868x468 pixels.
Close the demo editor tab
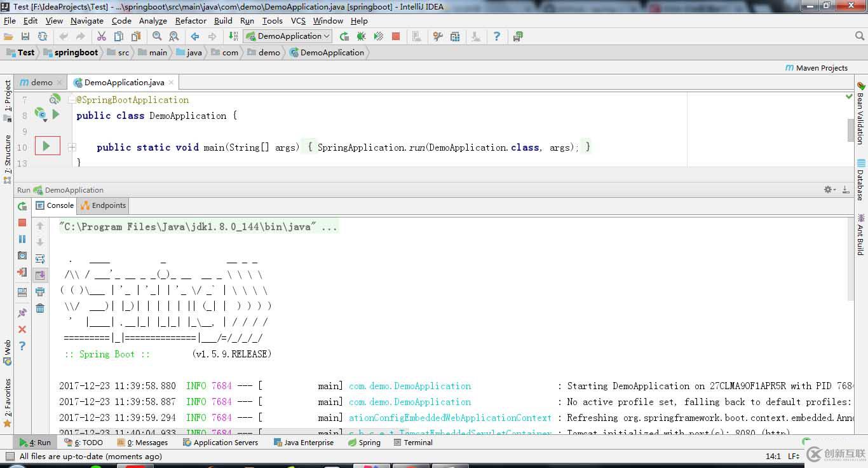pyautogui.click(x=60, y=83)
